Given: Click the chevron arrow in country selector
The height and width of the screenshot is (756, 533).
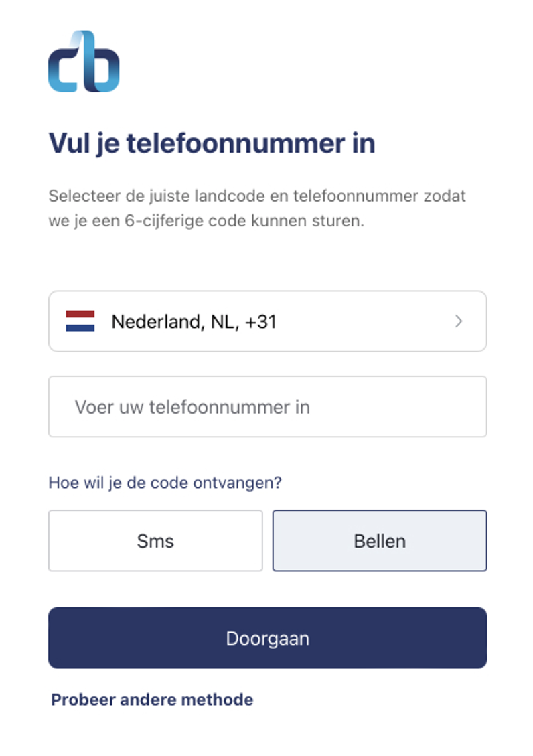Looking at the screenshot, I should click(x=458, y=321).
